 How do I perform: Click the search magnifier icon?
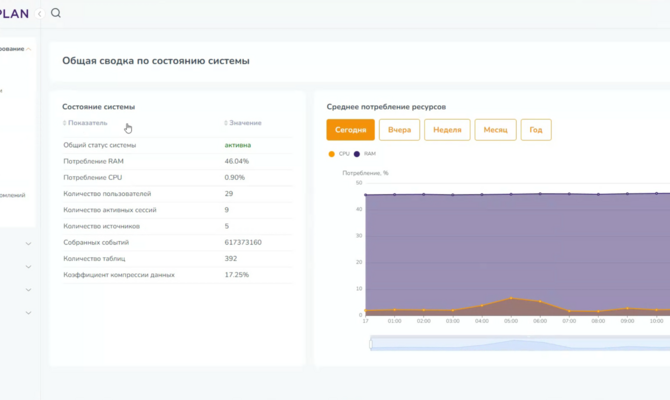pos(56,13)
